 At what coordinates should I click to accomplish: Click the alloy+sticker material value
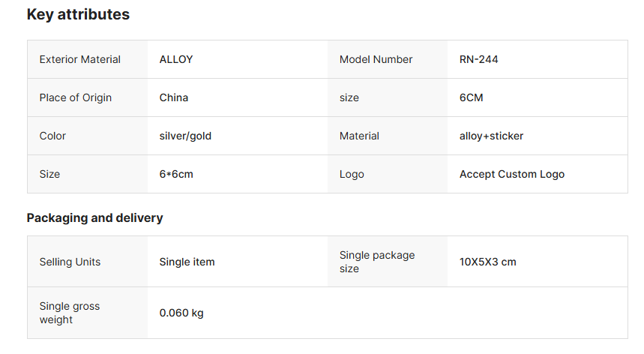[492, 136]
